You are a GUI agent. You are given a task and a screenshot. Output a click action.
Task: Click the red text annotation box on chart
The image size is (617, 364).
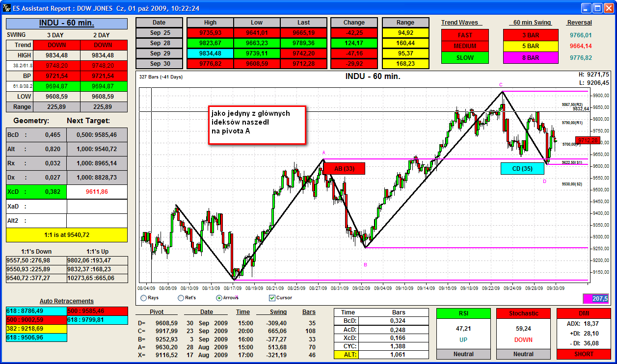coord(257,125)
